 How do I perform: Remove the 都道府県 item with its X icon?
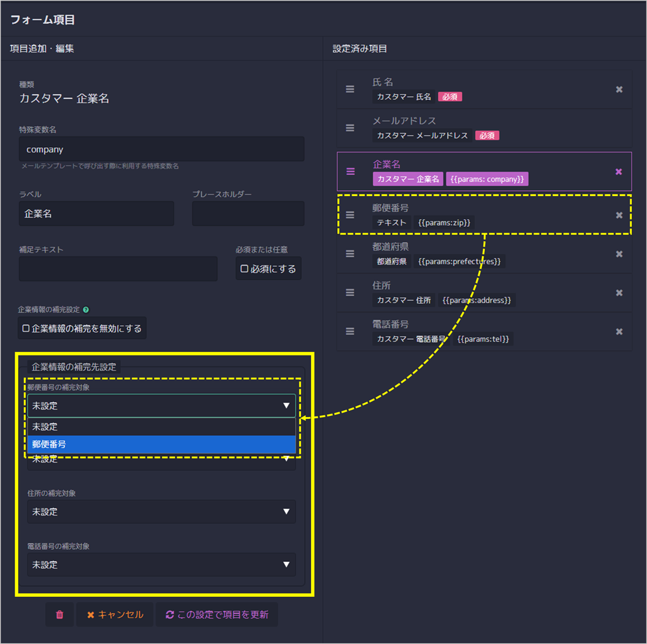619,254
